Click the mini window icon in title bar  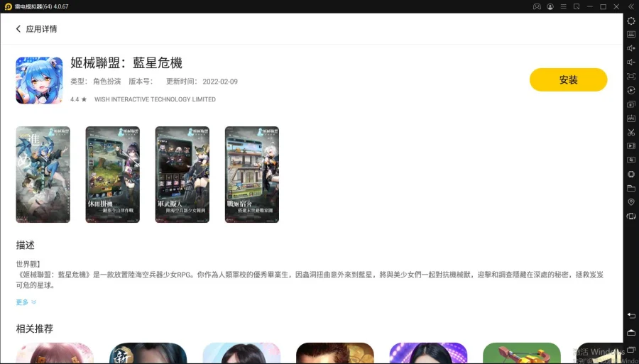pyautogui.click(x=577, y=6)
